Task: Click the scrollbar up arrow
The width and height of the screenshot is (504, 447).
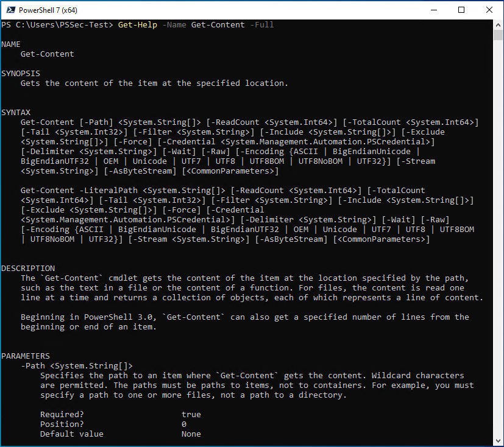Action: [498, 25]
